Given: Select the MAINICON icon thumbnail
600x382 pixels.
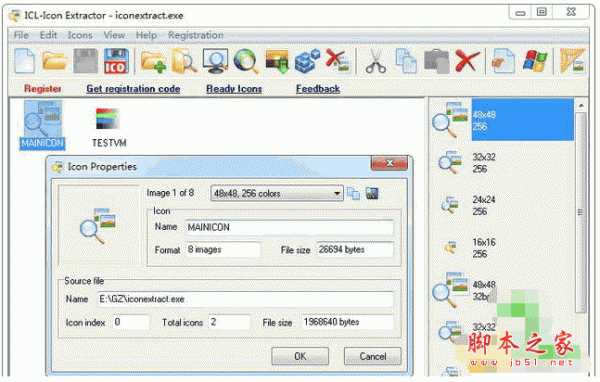Looking at the screenshot, I should (x=42, y=125).
